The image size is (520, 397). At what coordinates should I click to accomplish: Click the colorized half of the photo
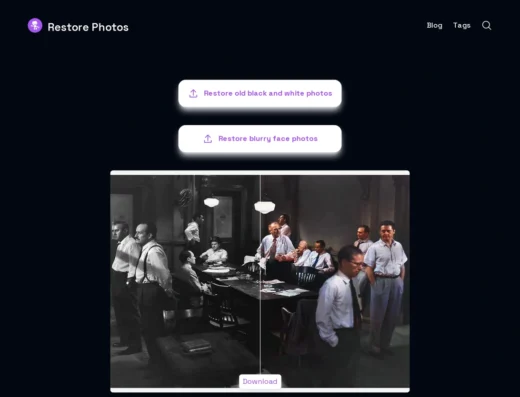pyautogui.click(x=335, y=281)
